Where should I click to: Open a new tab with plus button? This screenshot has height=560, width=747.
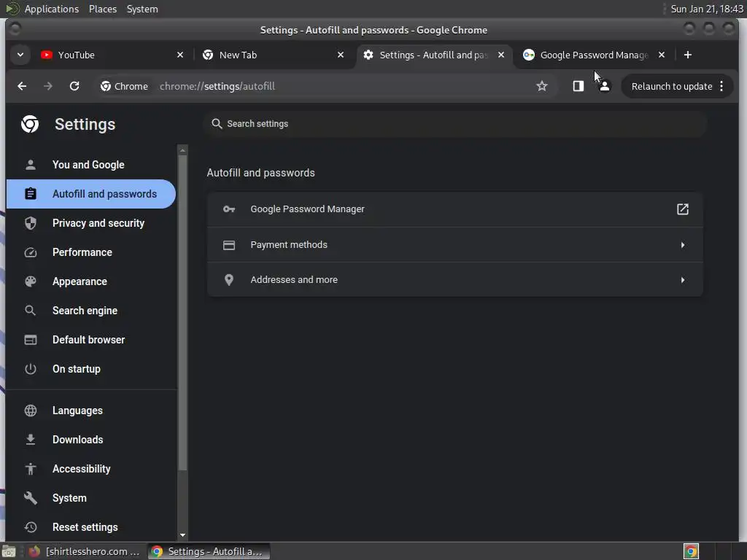click(x=687, y=55)
